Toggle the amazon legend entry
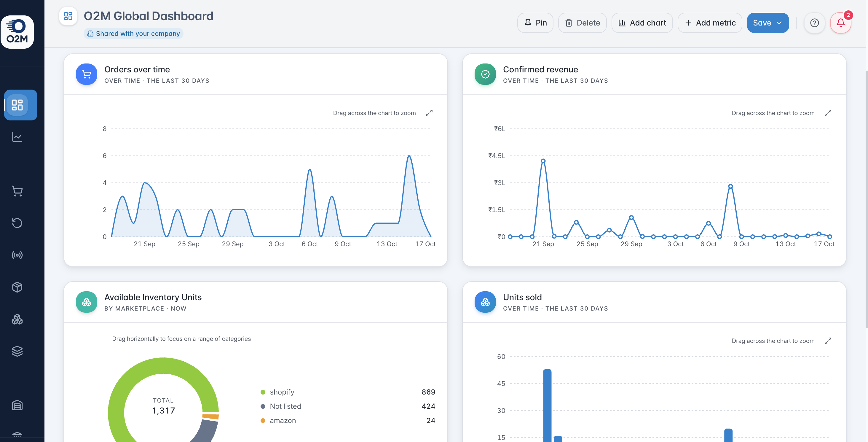Viewport: 868px width, 442px height. (x=278, y=420)
